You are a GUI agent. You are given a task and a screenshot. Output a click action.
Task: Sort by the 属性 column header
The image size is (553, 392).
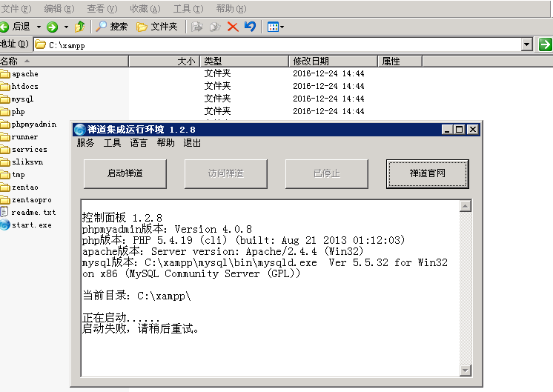[x=400, y=61]
